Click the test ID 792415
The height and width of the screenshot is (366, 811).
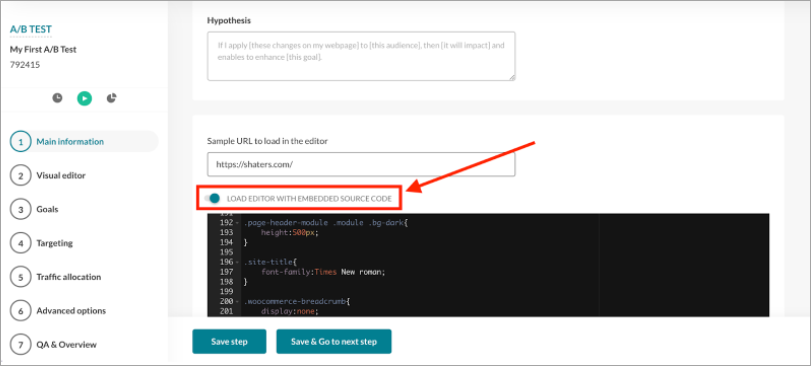[x=25, y=65]
